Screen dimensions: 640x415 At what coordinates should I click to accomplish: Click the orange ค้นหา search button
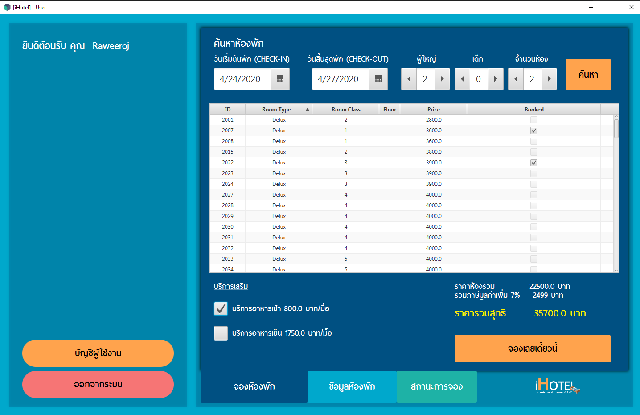pyautogui.click(x=588, y=74)
